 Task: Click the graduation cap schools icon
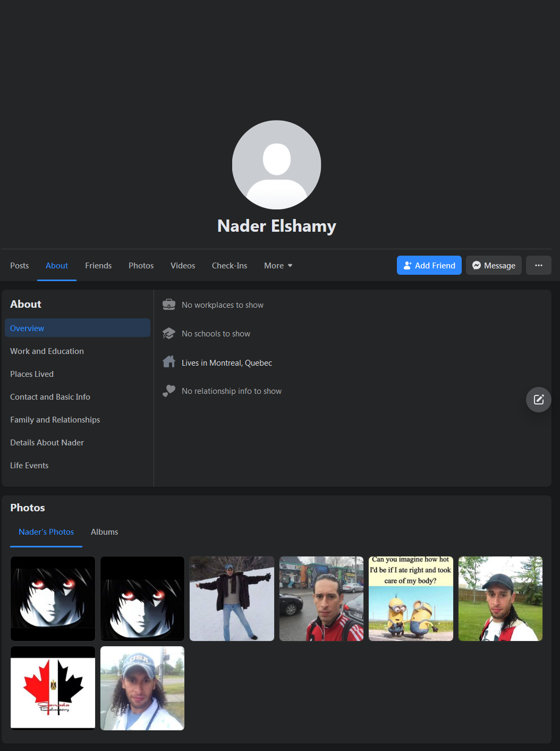tap(169, 333)
